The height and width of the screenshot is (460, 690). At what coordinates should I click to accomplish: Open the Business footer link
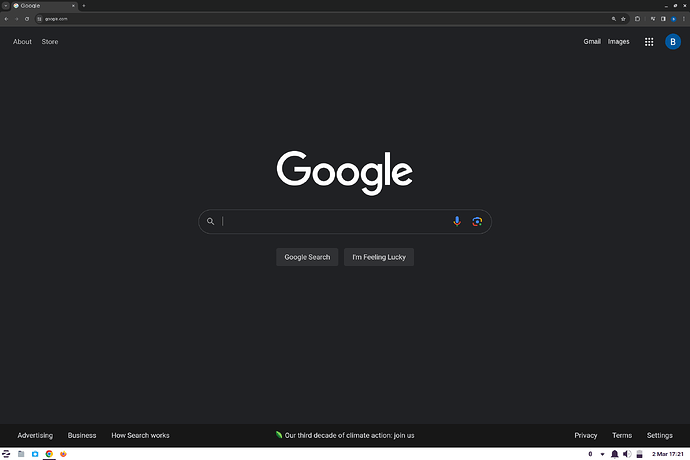pyautogui.click(x=82, y=435)
